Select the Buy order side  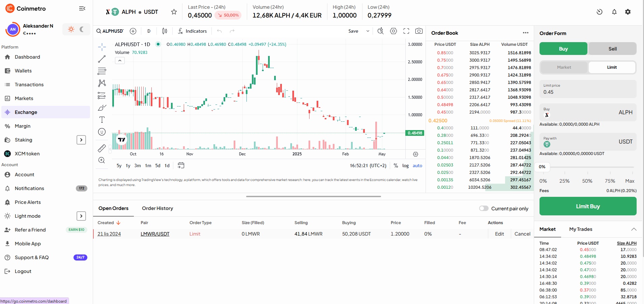[563, 49]
